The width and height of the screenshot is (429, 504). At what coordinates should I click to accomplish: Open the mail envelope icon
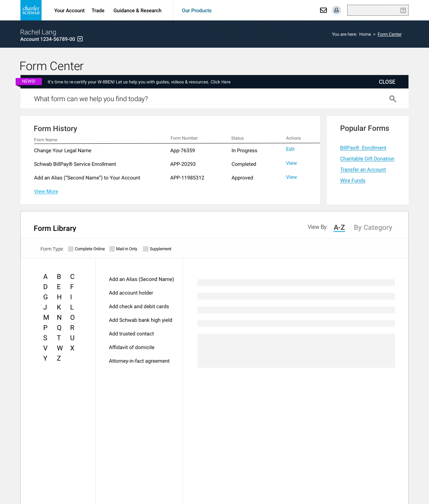click(323, 10)
